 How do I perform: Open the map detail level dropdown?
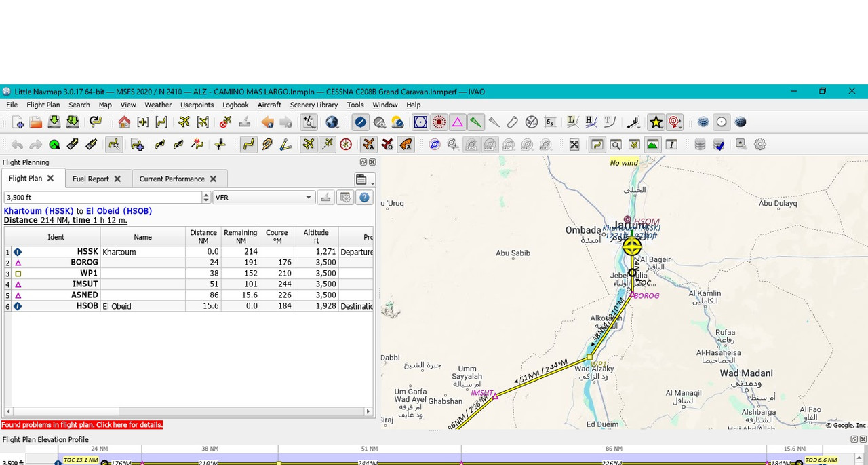(309, 122)
